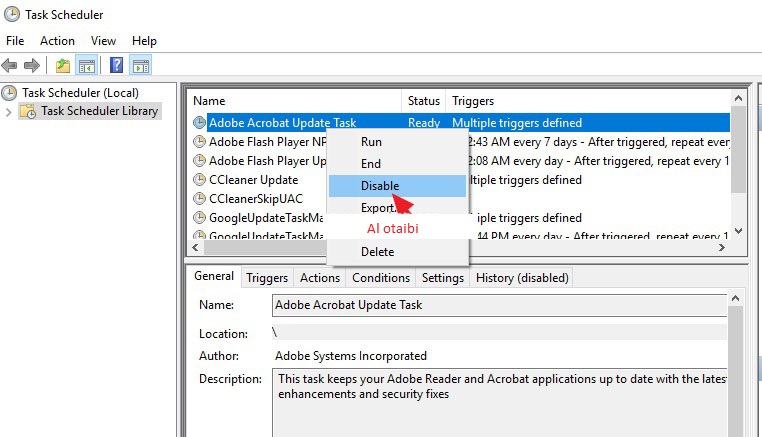Screen dimensions: 762x437
Task: Open the Help menu
Action: 144,41
